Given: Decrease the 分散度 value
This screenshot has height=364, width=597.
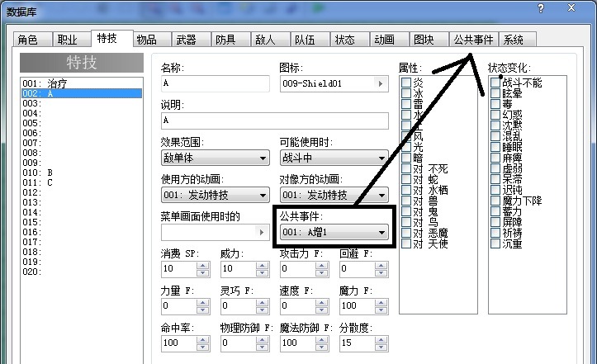Looking at the screenshot, I should (381, 347).
